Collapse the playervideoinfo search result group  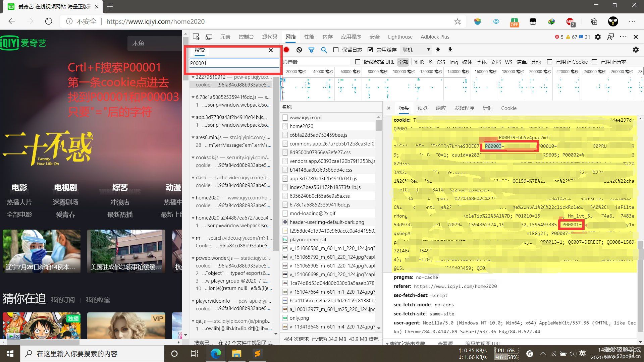pyautogui.click(x=193, y=301)
